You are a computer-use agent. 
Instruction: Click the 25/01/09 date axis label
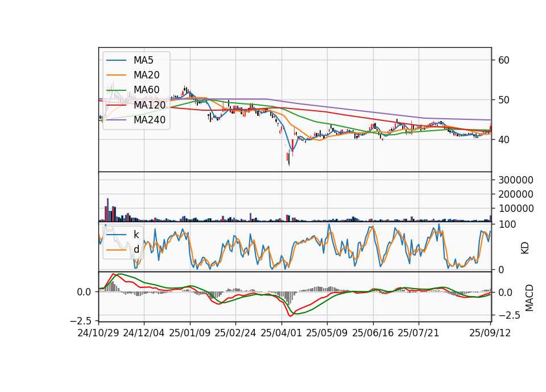[x=190, y=333]
